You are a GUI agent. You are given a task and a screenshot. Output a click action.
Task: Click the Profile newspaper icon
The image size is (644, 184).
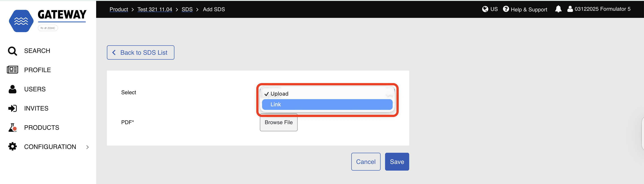tap(12, 70)
